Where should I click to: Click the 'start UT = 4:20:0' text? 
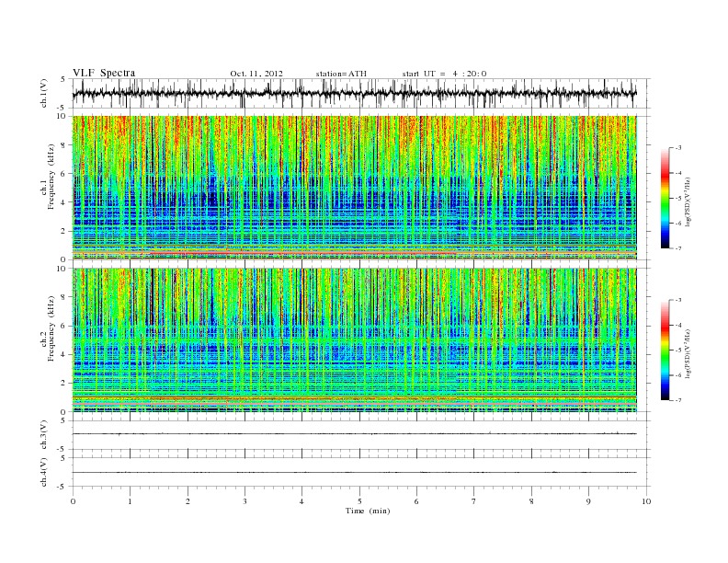pos(444,74)
